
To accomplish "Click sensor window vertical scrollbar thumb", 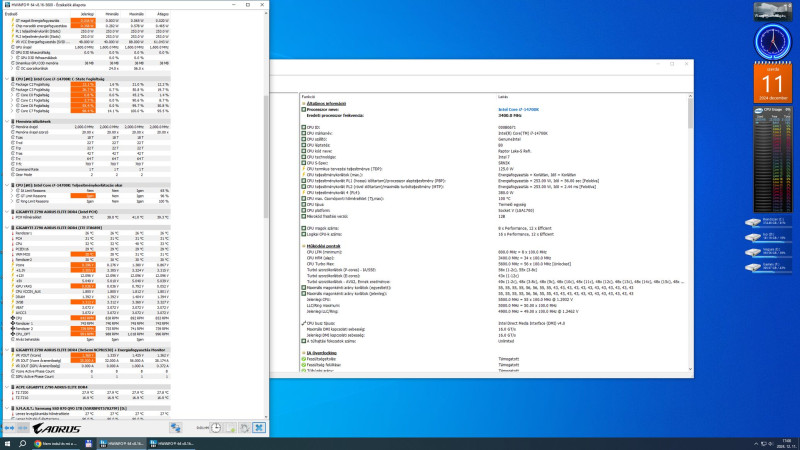I will point(266,157).
